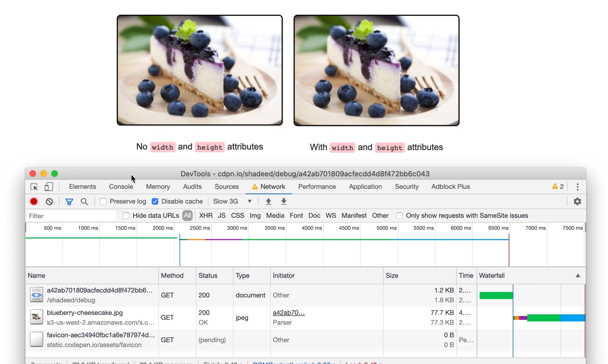Toggle device toolbar icon
Screen dimensions: 608x364
tap(49, 187)
